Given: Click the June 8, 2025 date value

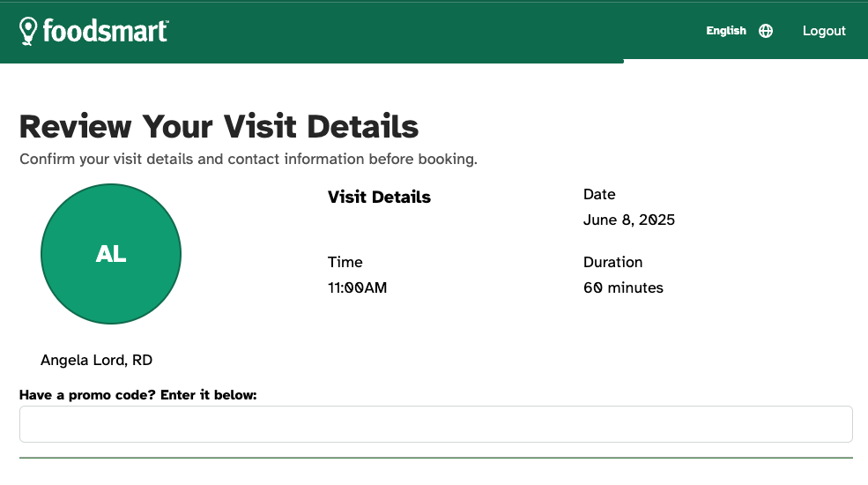Looking at the screenshot, I should tap(628, 220).
